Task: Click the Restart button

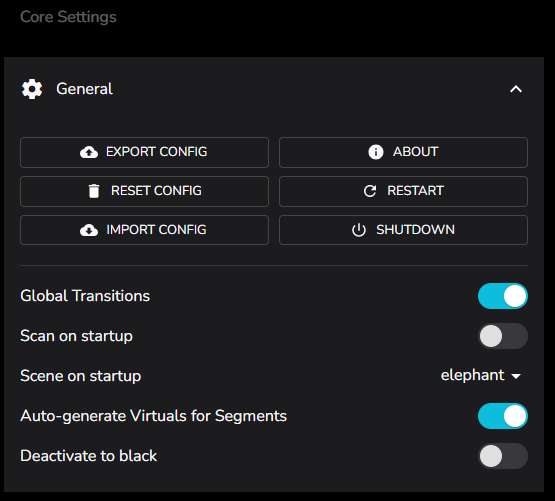Action: coord(403,191)
